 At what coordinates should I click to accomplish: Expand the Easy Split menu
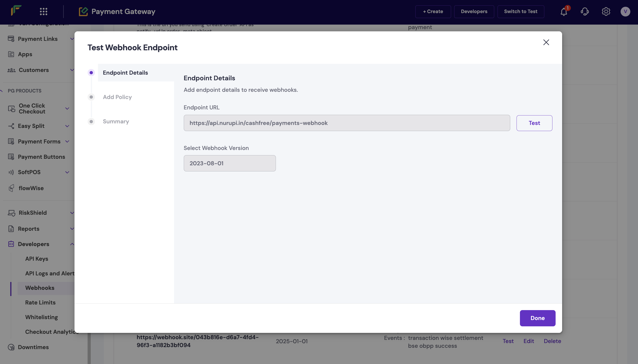point(67,126)
